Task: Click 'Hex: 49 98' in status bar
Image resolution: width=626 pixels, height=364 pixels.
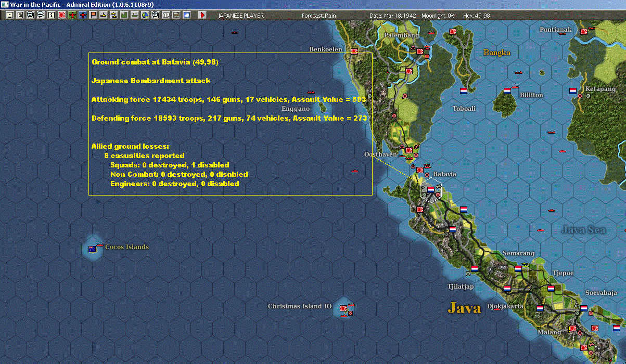Action: click(476, 16)
